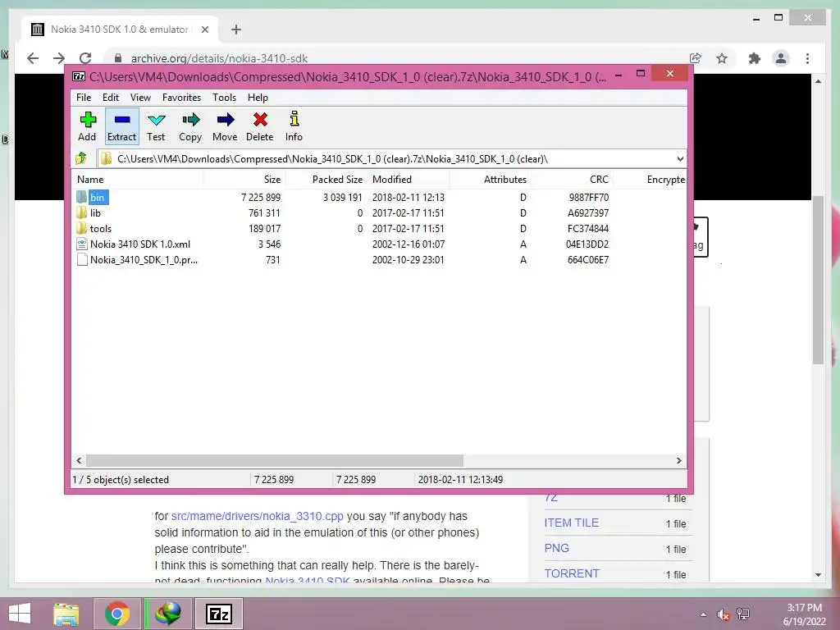Open the Help menu in 7-Zip

(x=258, y=98)
